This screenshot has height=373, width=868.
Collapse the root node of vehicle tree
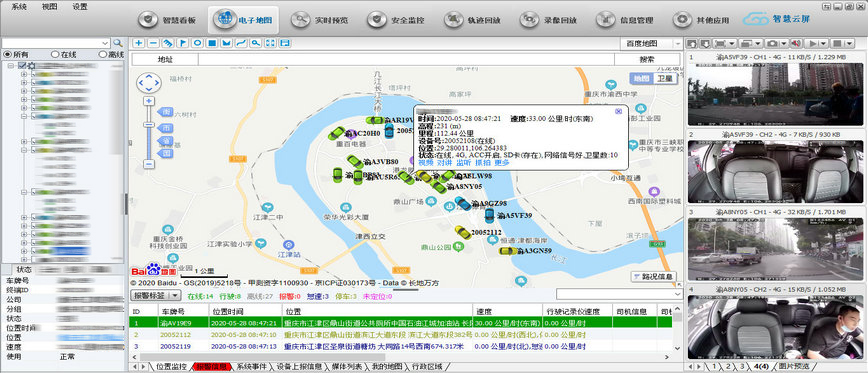pyautogui.click(x=11, y=65)
